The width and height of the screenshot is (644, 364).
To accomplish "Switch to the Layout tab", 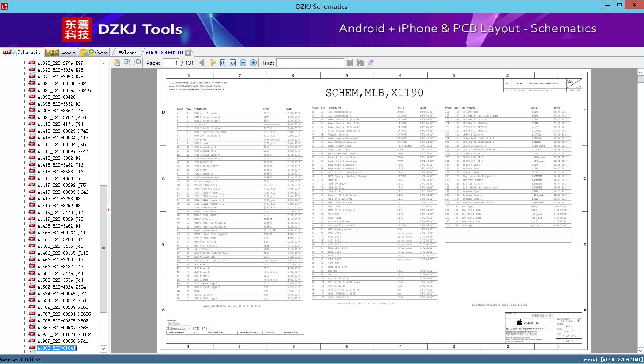I will coord(61,53).
